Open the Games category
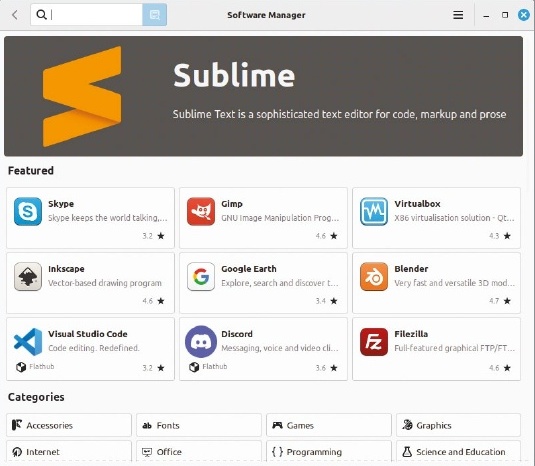Image resolution: width=535 pixels, height=466 pixels. (329, 425)
